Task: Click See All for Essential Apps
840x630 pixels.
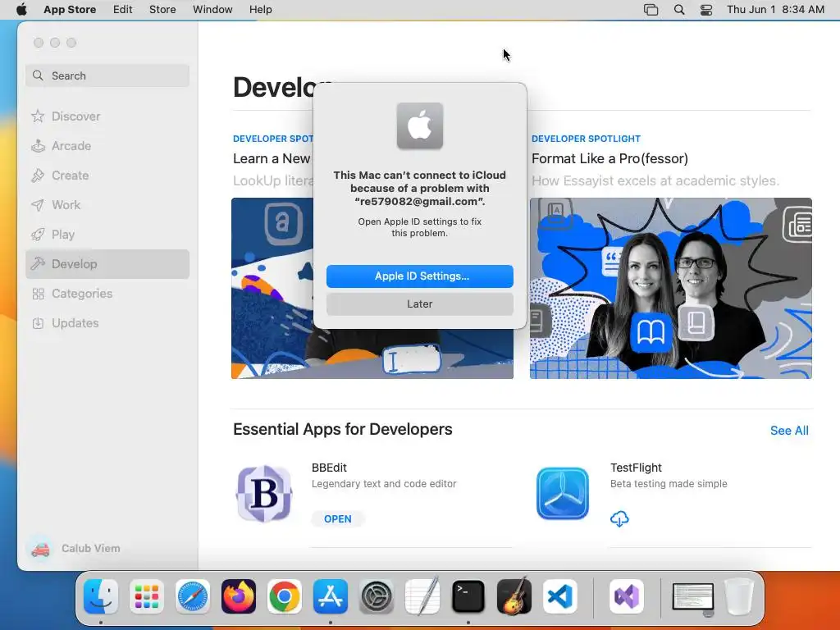Action: (789, 431)
